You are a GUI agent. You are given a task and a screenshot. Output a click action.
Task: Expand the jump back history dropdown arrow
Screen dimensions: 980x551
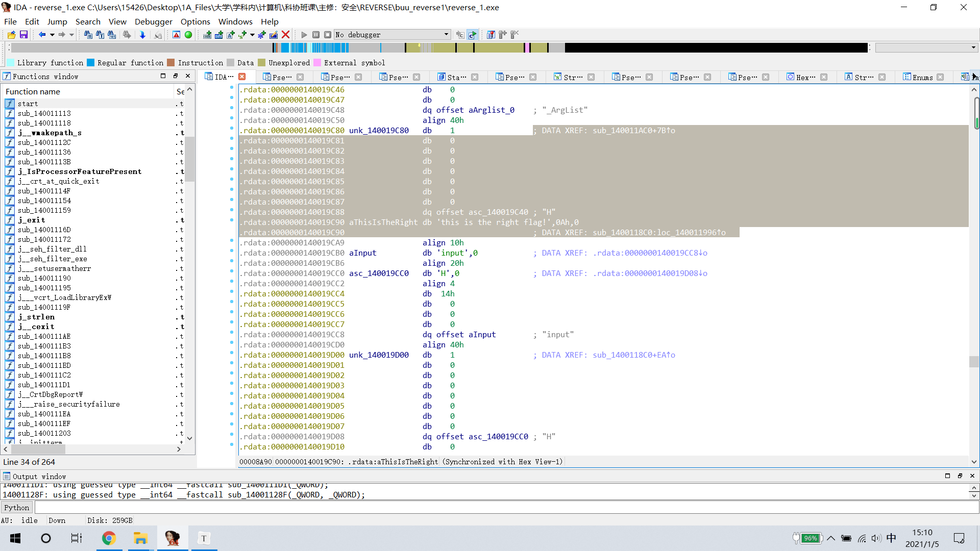pyautogui.click(x=52, y=35)
